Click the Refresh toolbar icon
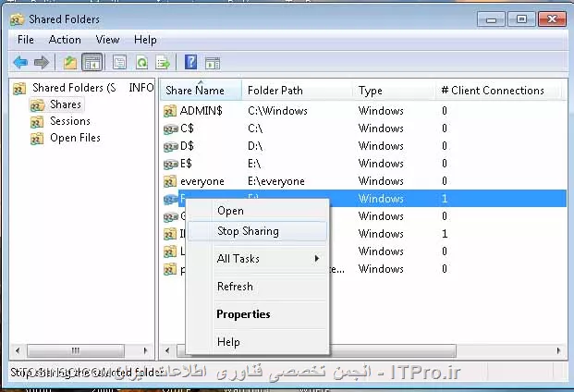The width and height of the screenshot is (574, 392). tap(141, 63)
